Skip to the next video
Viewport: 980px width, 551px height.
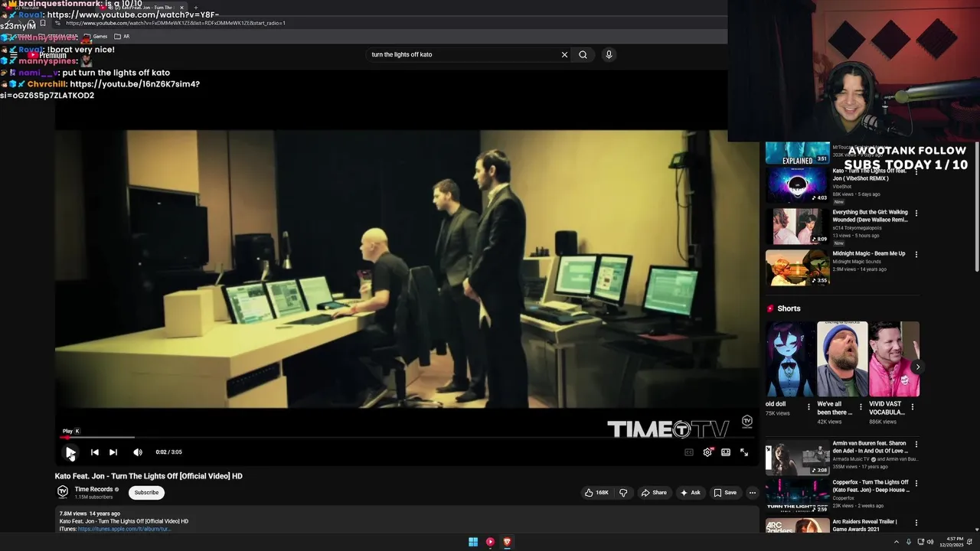click(113, 452)
